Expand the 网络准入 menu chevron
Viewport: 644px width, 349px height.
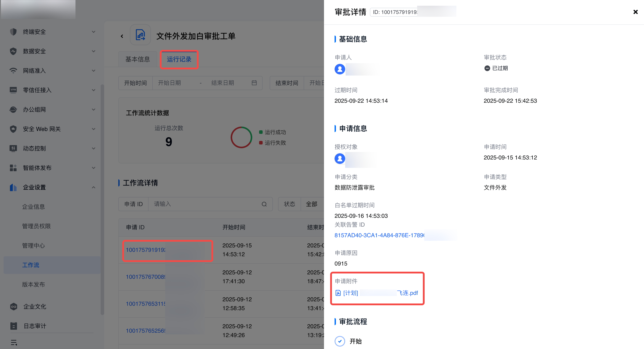[94, 70]
